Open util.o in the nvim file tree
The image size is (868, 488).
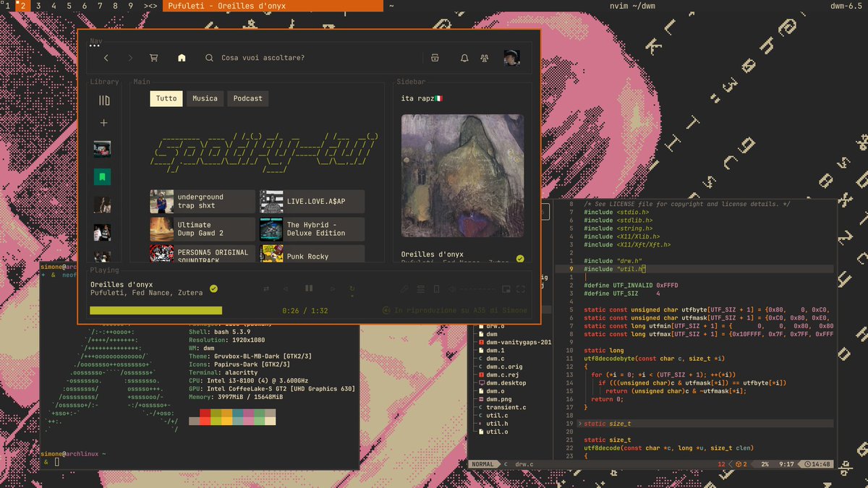(x=497, y=432)
